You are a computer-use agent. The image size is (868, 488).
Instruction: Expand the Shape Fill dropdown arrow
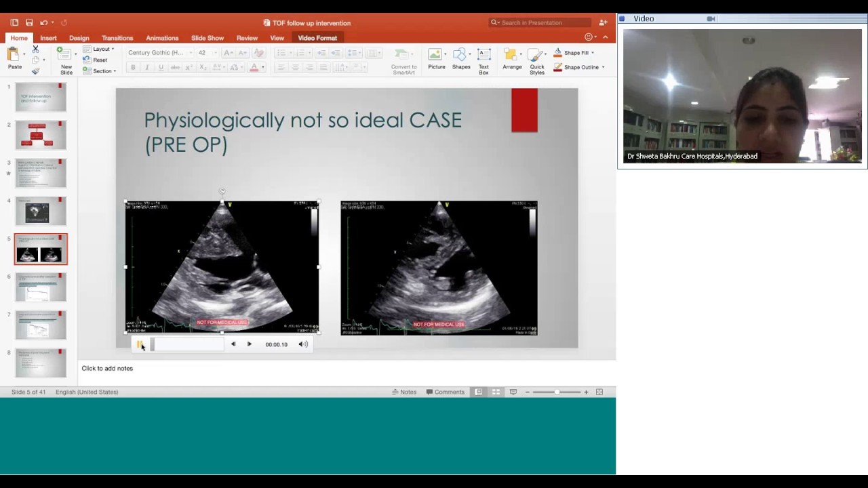click(593, 52)
